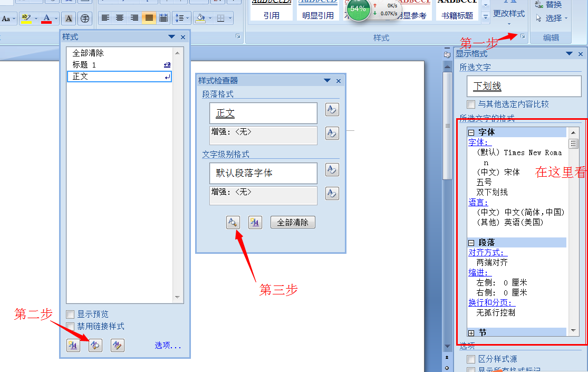Screen dimensions: 588x372
Task: Collapse the 段落 section
Action: tap(471, 243)
